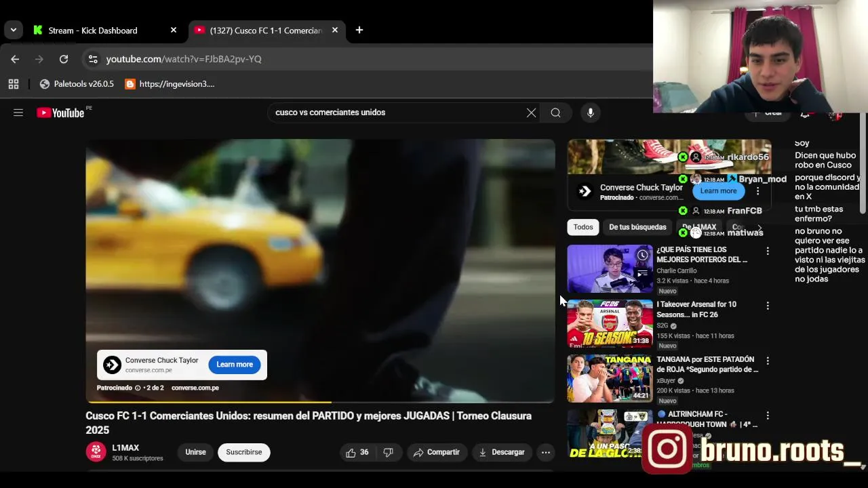The width and height of the screenshot is (868, 488).
Task: Open the I Takeover Arsenal video title
Action: click(x=696, y=310)
